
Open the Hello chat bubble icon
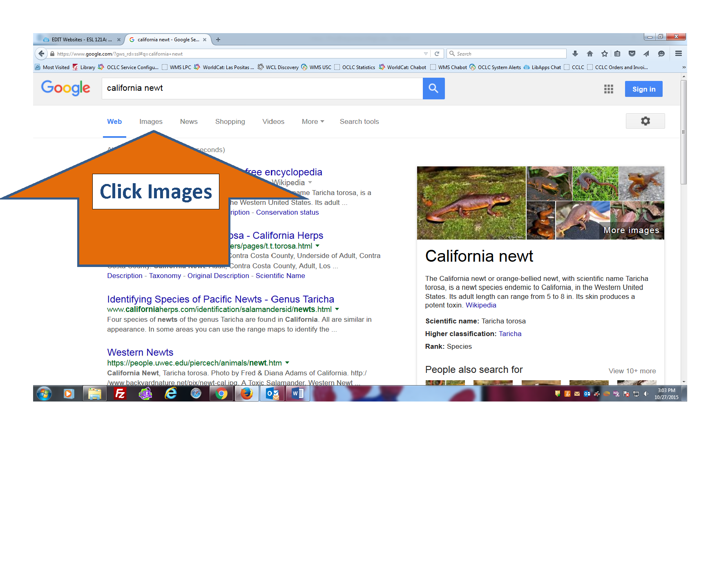click(661, 54)
